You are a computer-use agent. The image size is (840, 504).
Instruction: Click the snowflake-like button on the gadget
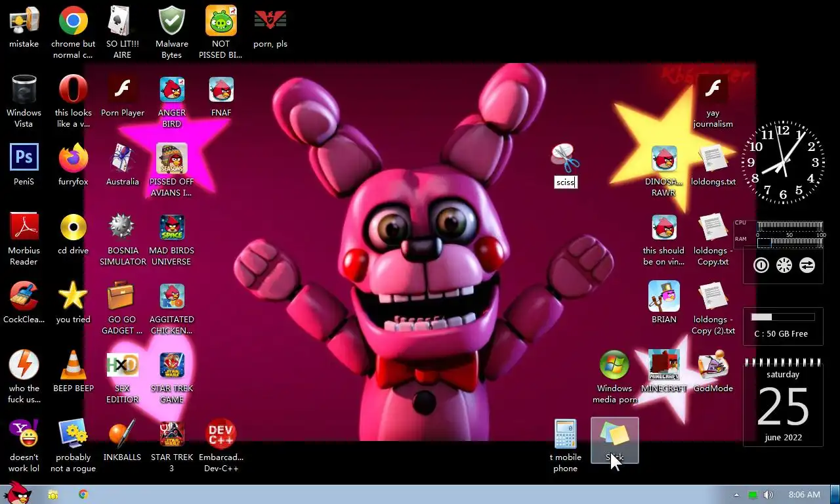(784, 265)
